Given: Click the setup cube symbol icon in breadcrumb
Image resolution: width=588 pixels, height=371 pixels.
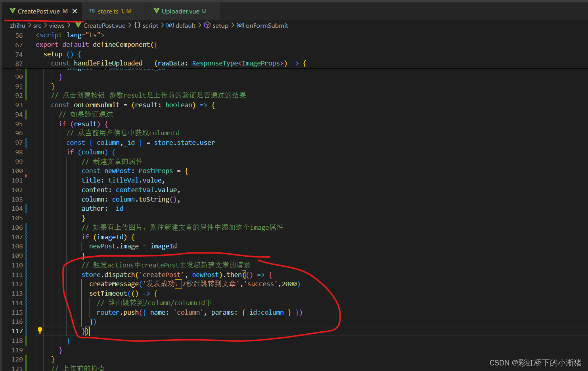Looking at the screenshot, I should tap(207, 25).
